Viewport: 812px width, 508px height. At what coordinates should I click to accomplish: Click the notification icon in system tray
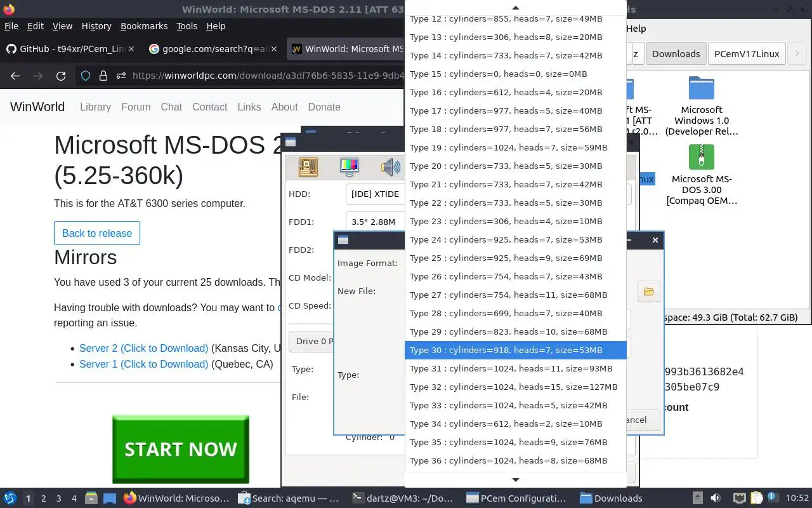click(x=773, y=498)
